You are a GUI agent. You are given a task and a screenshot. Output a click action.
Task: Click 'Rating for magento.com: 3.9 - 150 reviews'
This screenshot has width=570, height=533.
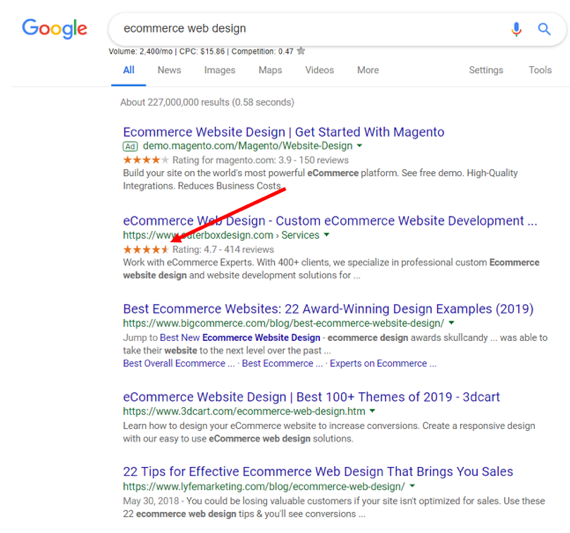click(x=260, y=160)
